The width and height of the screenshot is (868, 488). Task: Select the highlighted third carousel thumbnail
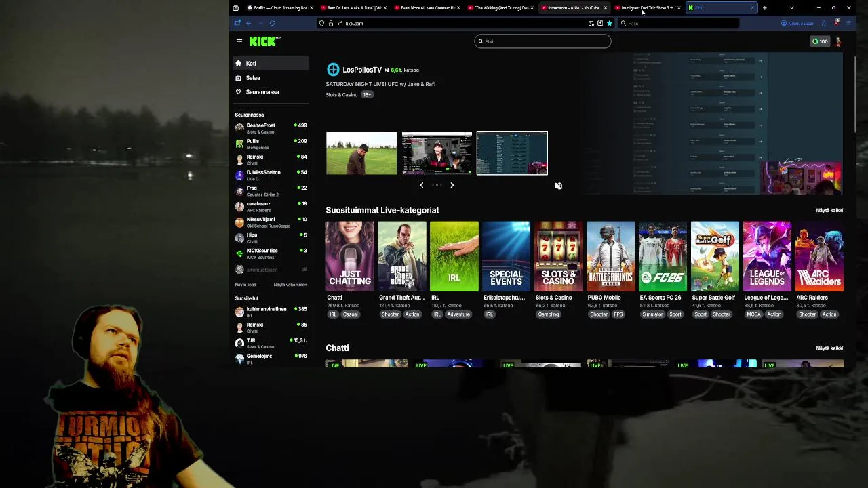512,153
